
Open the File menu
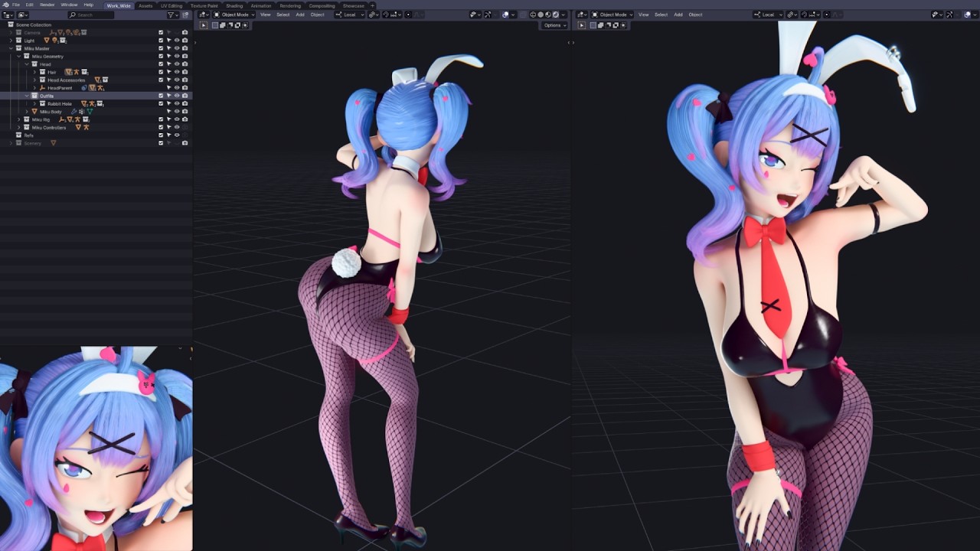click(16, 5)
